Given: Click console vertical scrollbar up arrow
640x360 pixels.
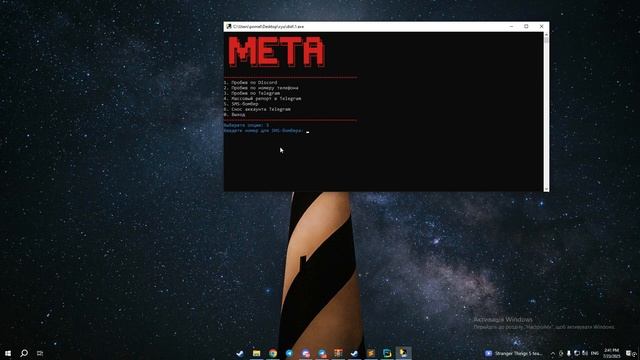Looking at the screenshot, I should click(546, 35).
